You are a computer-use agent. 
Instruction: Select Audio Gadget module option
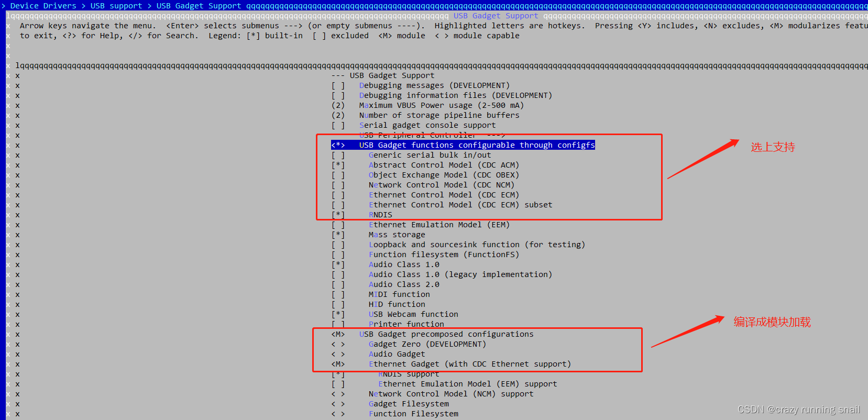(397, 354)
